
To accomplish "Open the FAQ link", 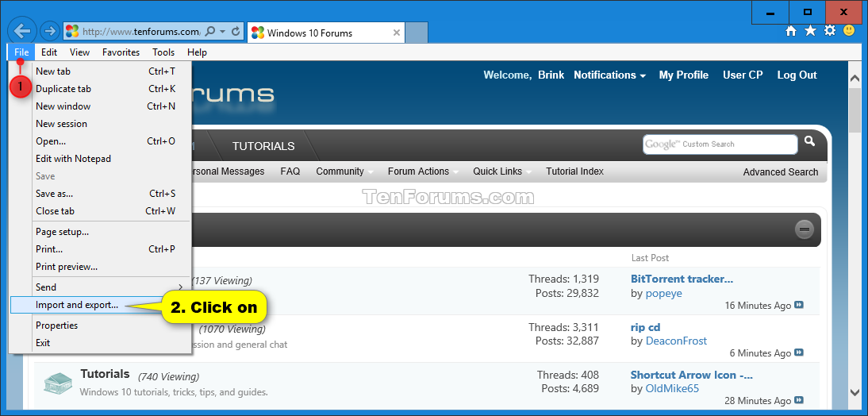I will coord(290,171).
